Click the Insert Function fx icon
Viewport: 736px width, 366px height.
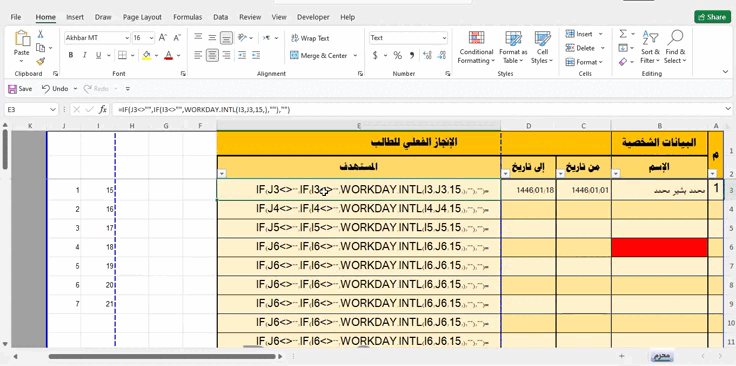tap(103, 110)
